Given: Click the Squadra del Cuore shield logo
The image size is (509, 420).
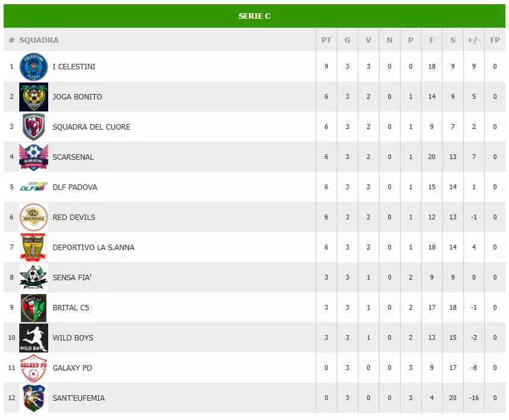Looking at the screenshot, I should click(x=34, y=127).
